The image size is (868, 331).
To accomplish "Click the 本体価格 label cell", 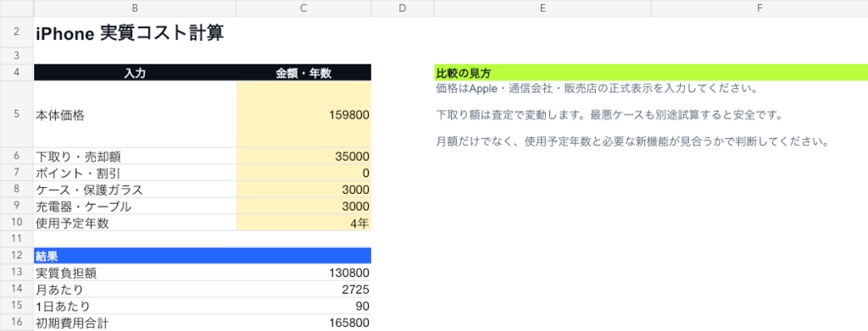I will click(x=135, y=114).
